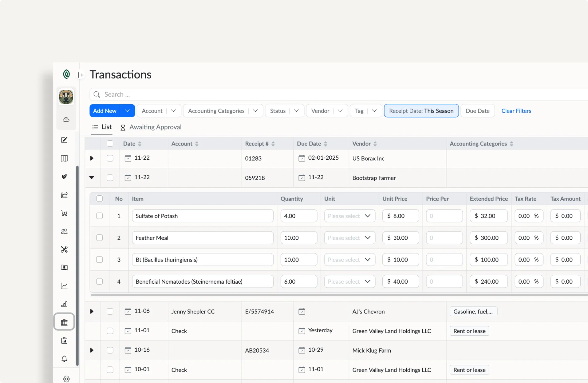Open the Account filter dropdown
588x383 pixels.
point(159,110)
